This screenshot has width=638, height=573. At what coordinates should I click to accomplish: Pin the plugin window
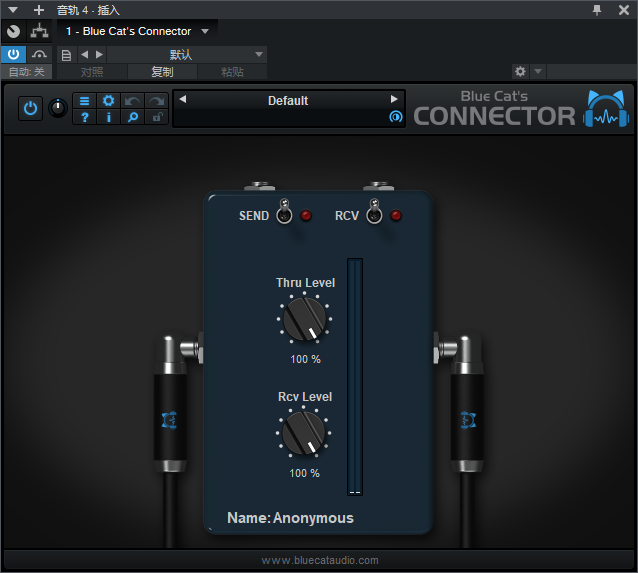pyautogui.click(x=598, y=9)
